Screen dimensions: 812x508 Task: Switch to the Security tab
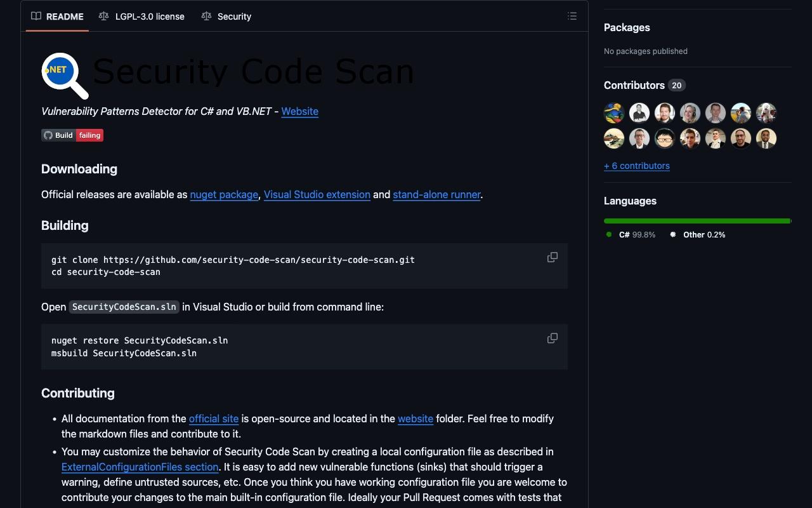(x=226, y=17)
